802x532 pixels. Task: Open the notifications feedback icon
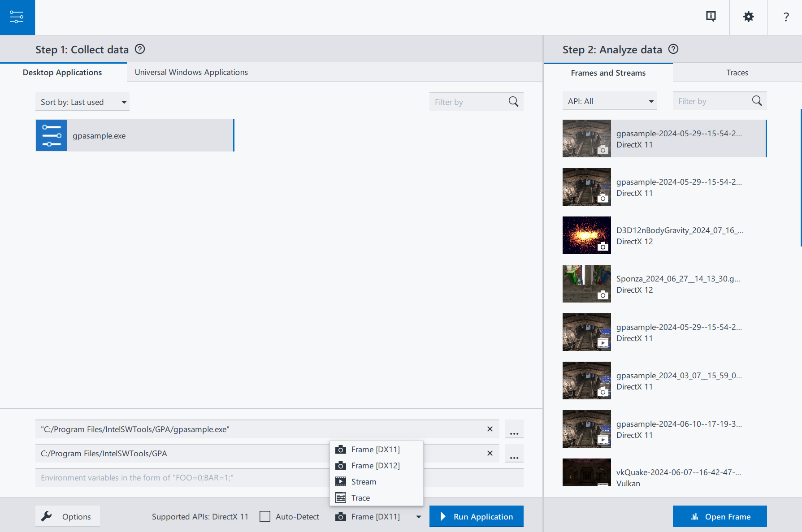point(711,17)
